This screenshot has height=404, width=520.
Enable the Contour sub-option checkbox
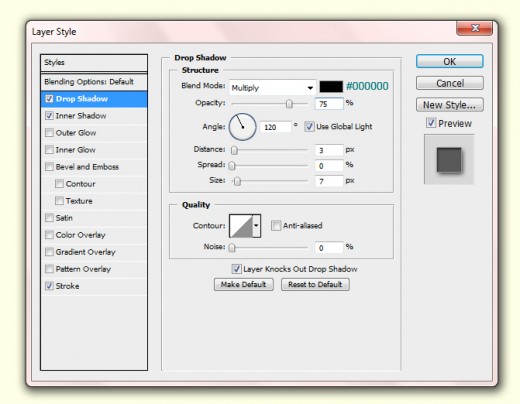pyautogui.click(x=59, y=184)
